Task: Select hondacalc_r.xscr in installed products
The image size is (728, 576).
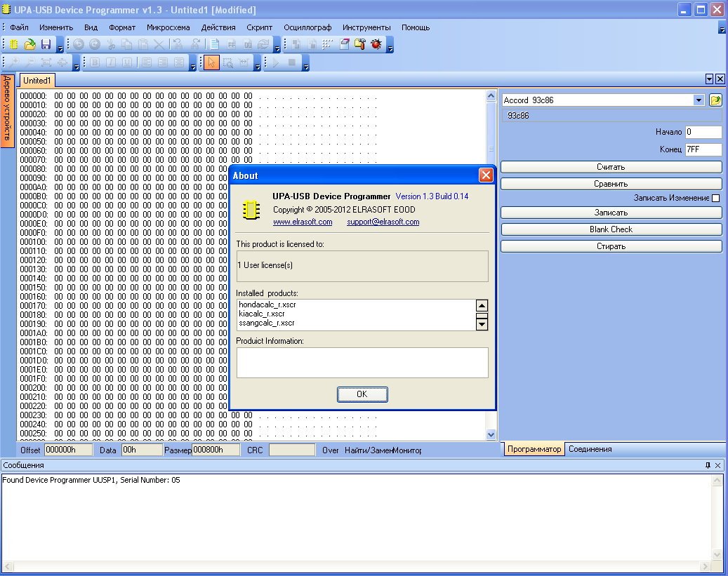Action: pyautogui.click(x=267, y=304)
